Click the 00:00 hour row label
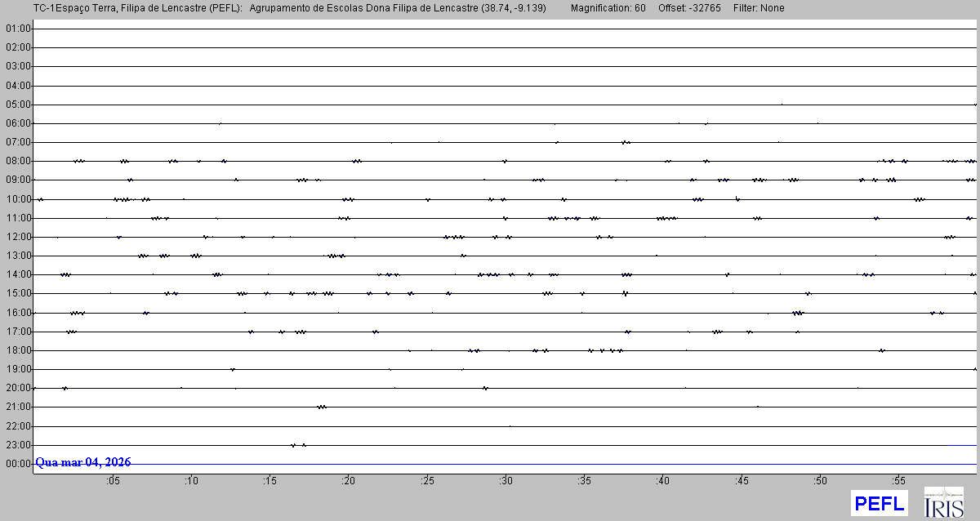980x521 pixels. (18, 464)
